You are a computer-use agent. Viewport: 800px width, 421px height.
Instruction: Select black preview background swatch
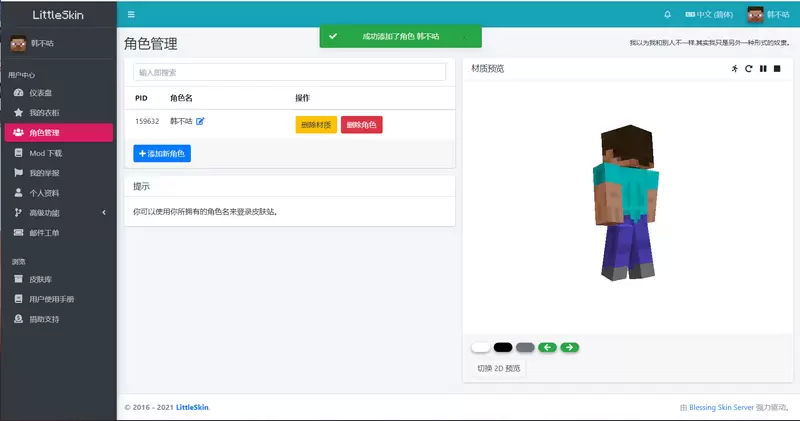pos(503,348)
